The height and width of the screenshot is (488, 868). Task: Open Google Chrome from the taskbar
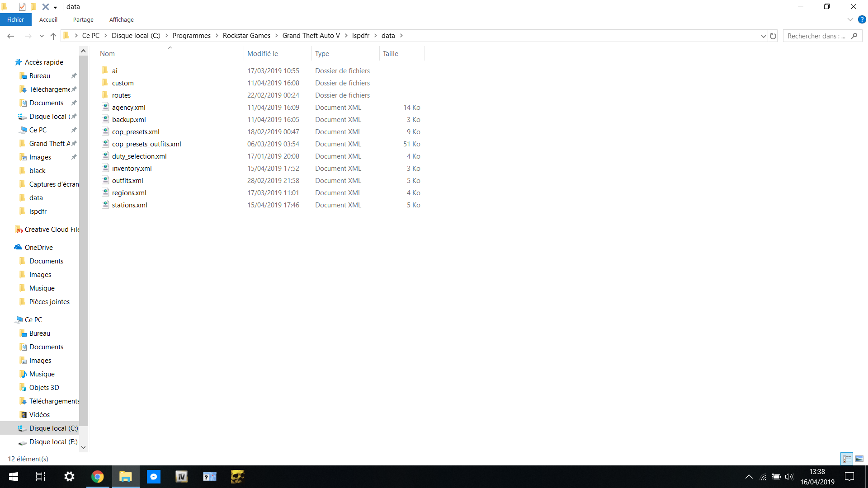click(x=97, y=477)
